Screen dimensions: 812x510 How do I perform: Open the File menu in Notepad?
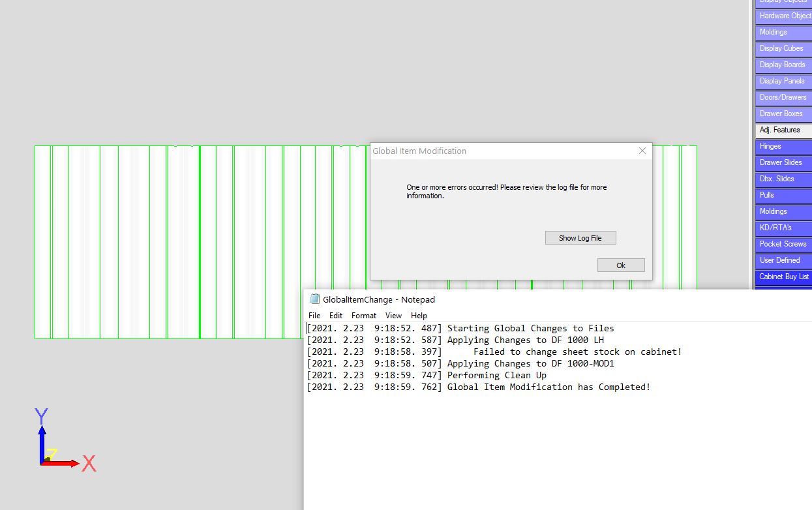(314, 316)
